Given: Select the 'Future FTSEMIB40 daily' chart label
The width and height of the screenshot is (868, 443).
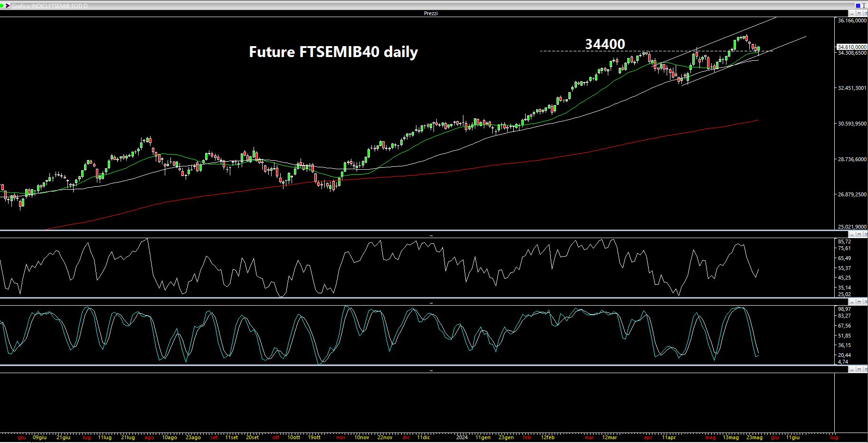Looking at the screenshot, I should coord(333,52).
